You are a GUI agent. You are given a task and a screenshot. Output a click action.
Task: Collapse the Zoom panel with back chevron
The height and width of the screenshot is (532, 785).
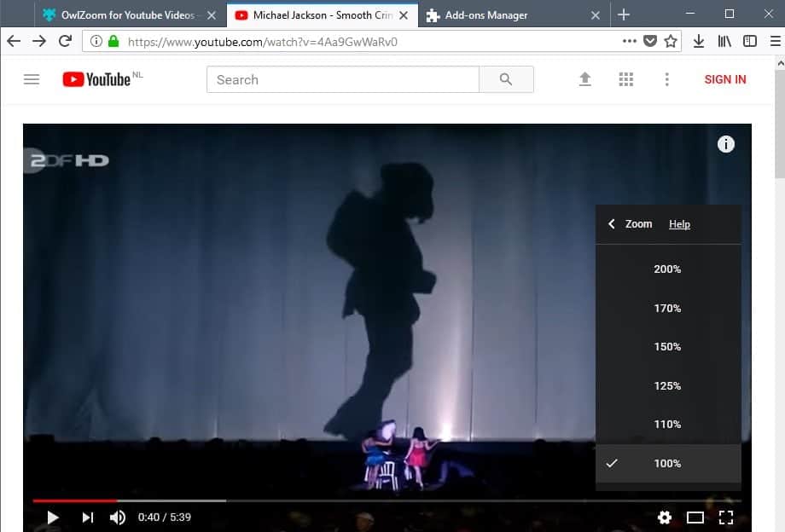pyautogui.click(x=611, y=223)
